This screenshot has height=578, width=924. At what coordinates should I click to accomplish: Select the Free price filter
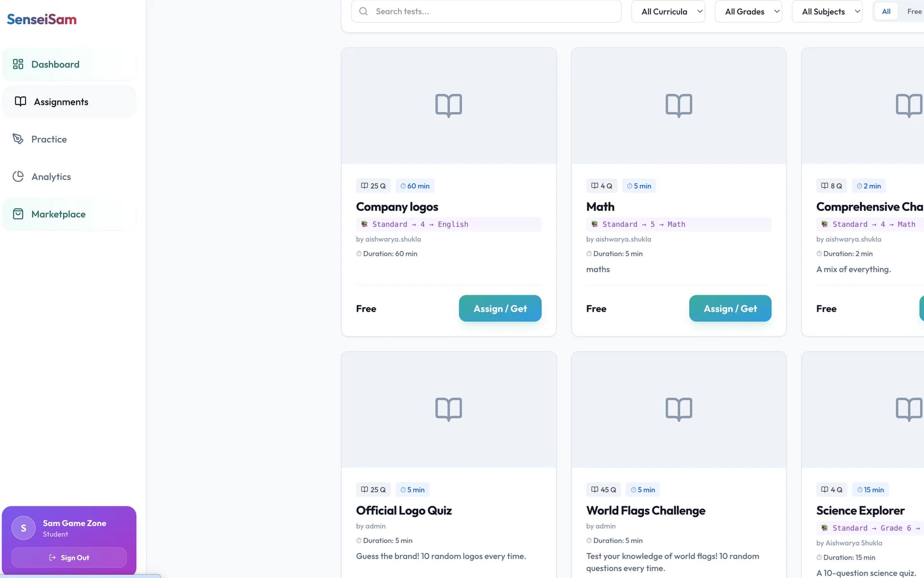click(914, 12)
